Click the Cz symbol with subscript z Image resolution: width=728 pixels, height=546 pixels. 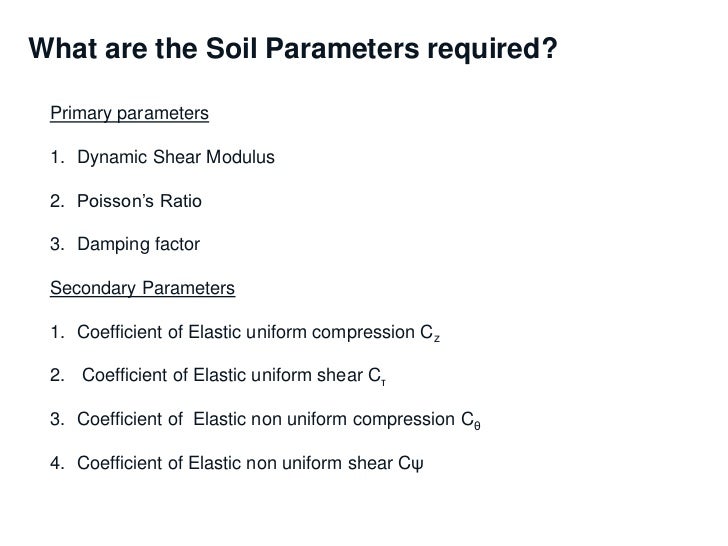coord(430,333)
